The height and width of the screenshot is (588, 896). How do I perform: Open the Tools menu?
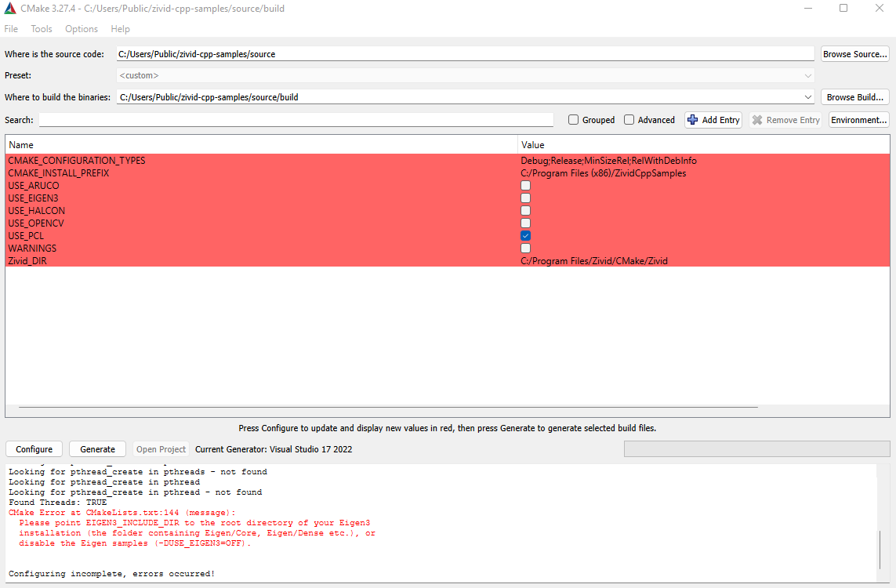42,29
